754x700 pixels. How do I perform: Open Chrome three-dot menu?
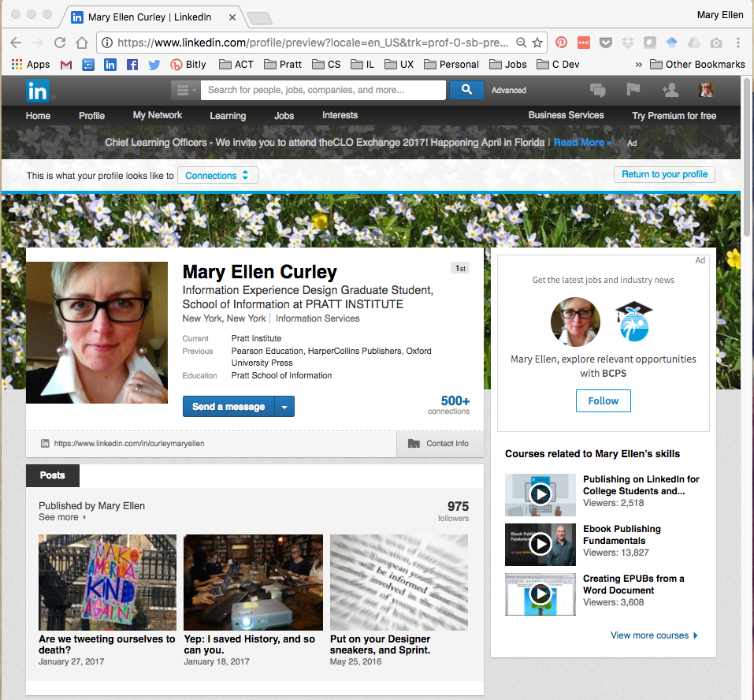pos(738,43)
